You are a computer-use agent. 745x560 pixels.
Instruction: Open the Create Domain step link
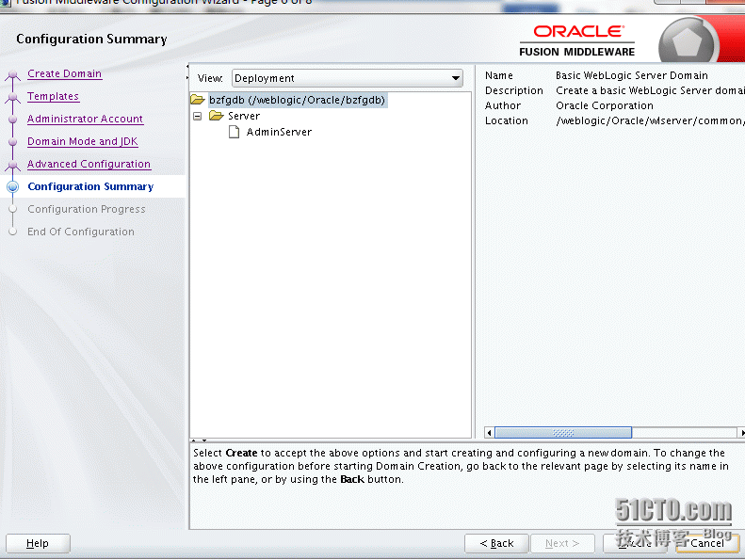(64, 73)
